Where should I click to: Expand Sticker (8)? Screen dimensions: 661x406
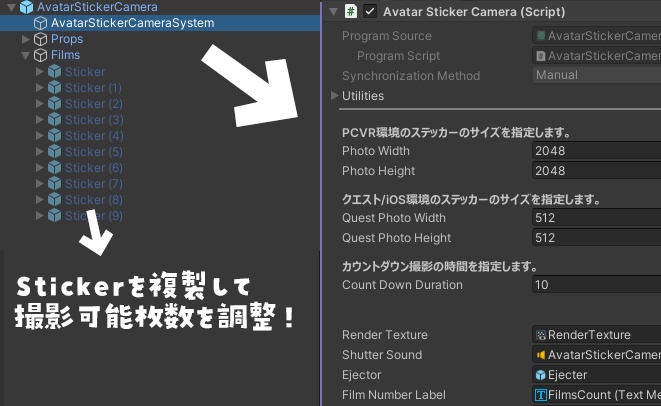(x=40, y=199)
